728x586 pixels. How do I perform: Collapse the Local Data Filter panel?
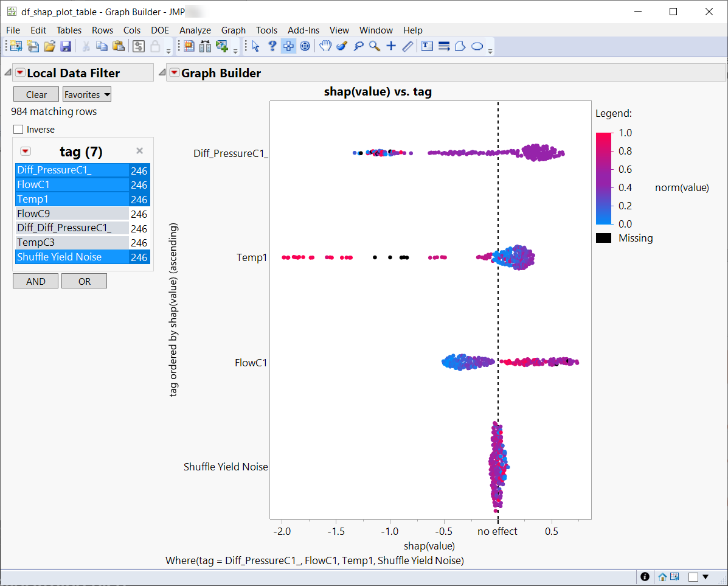point(7,73)
